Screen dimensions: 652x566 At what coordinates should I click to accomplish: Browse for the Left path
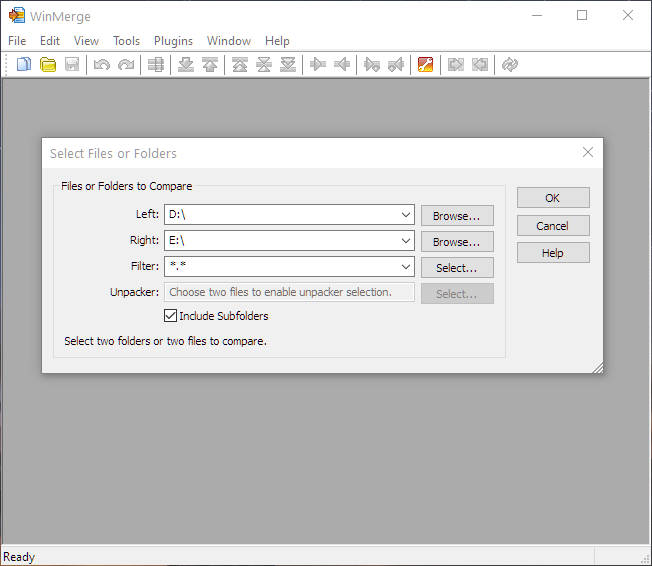pyautogui.click(x=457, y=215)
